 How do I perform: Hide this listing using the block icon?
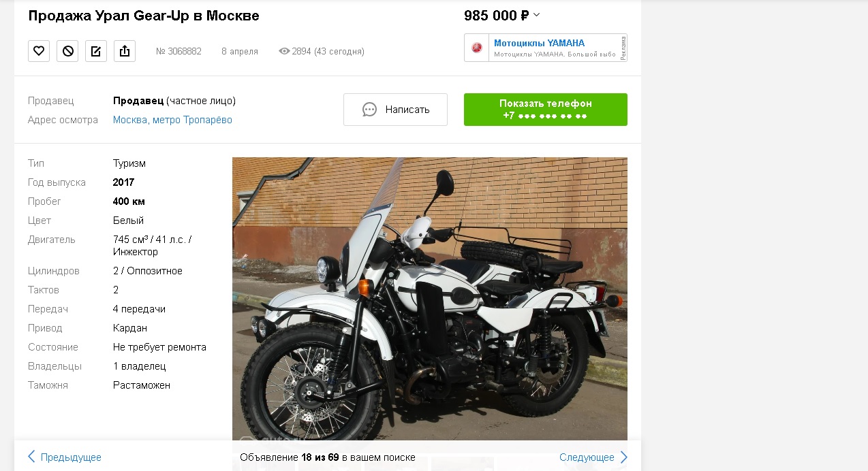[67, 51]
